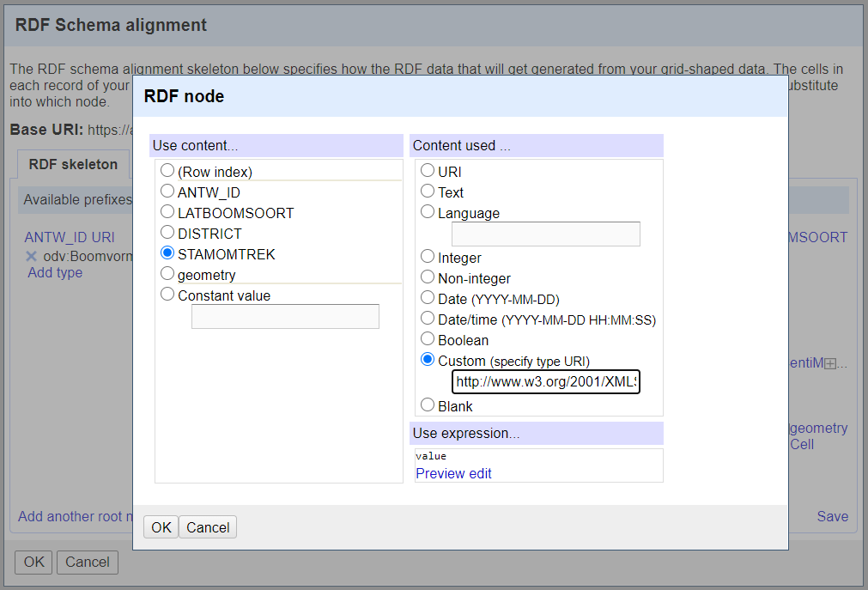Image resolution: width=868 pixels, height=590 pixels.
Task: Select the Integer content type
Action: pyautogui.click(x=428, y=257)
